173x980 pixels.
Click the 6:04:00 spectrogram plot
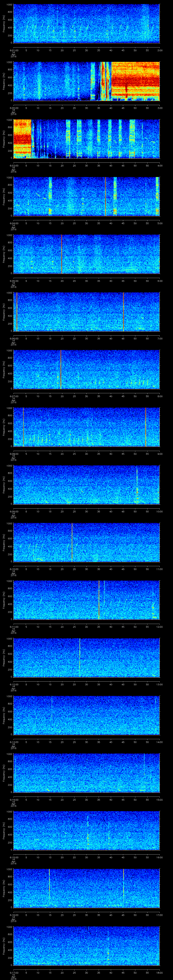86,196
